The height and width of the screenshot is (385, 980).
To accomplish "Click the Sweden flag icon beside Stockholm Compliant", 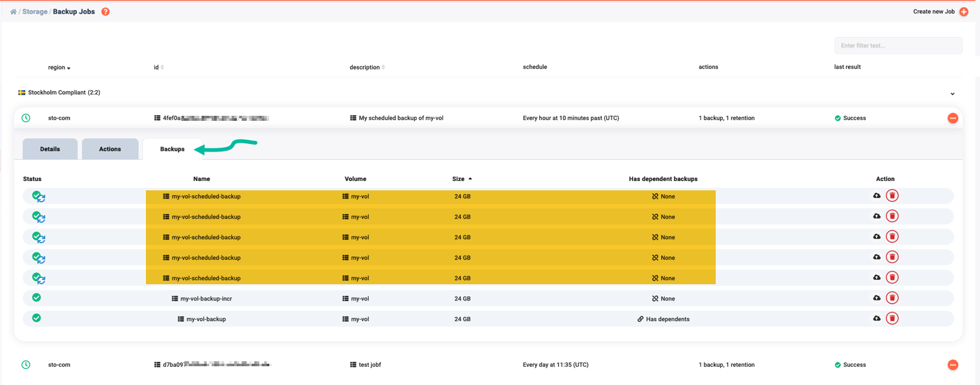I will [22, 93].
